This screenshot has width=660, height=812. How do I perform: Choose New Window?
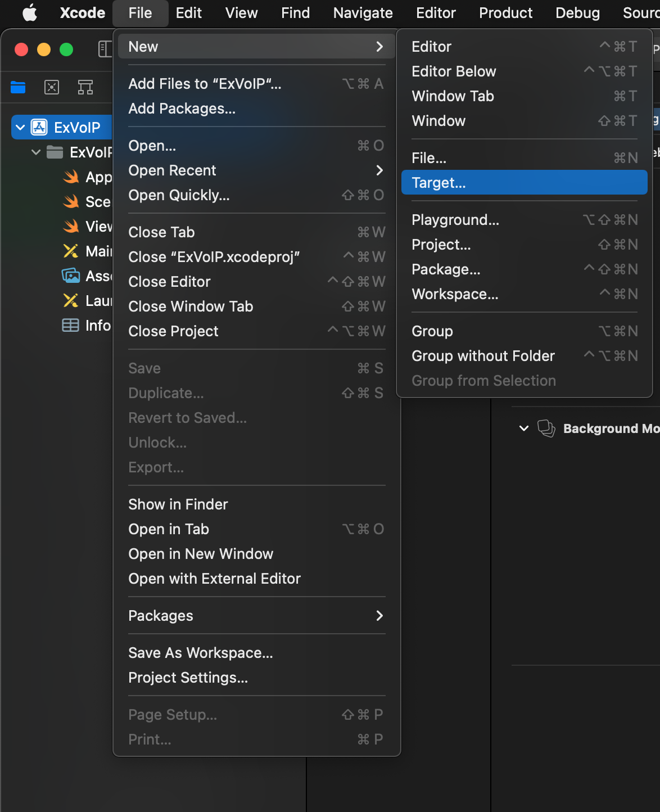(525, 121)
